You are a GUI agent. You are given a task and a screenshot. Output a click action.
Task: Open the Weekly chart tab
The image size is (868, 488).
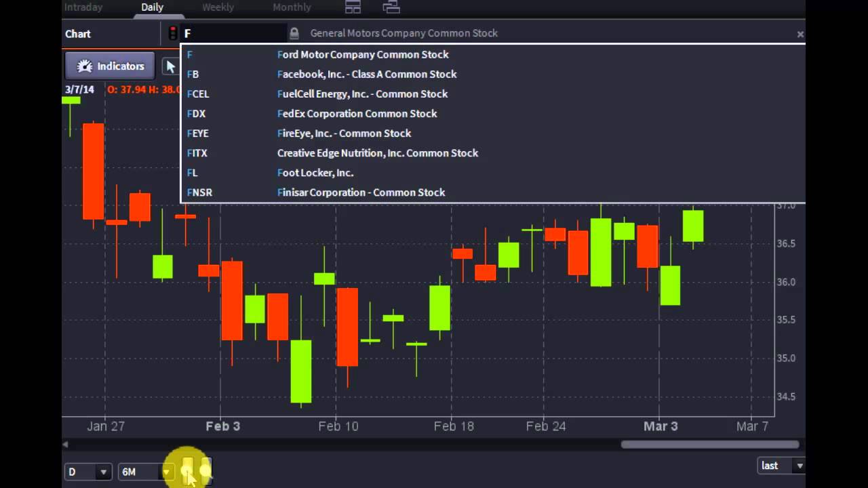click(218, 7)
